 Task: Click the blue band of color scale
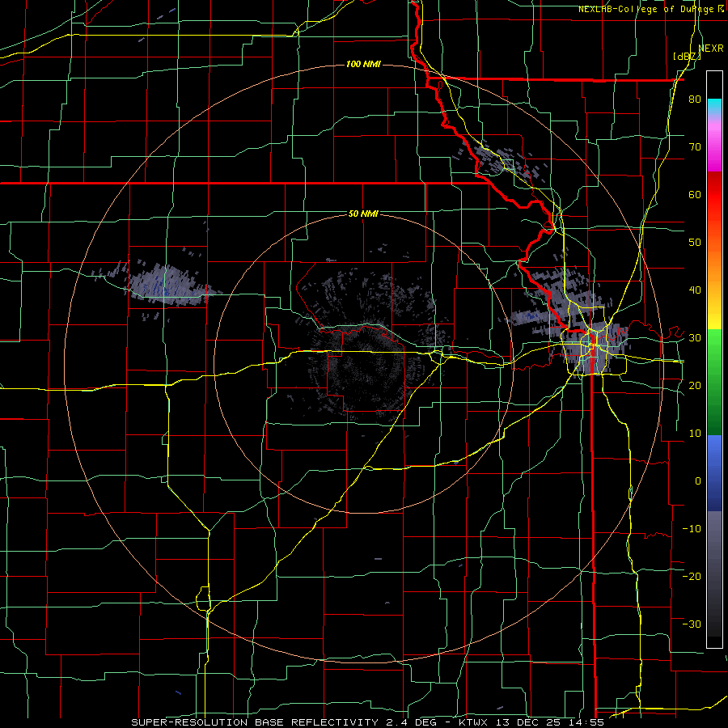coord(714,473)
